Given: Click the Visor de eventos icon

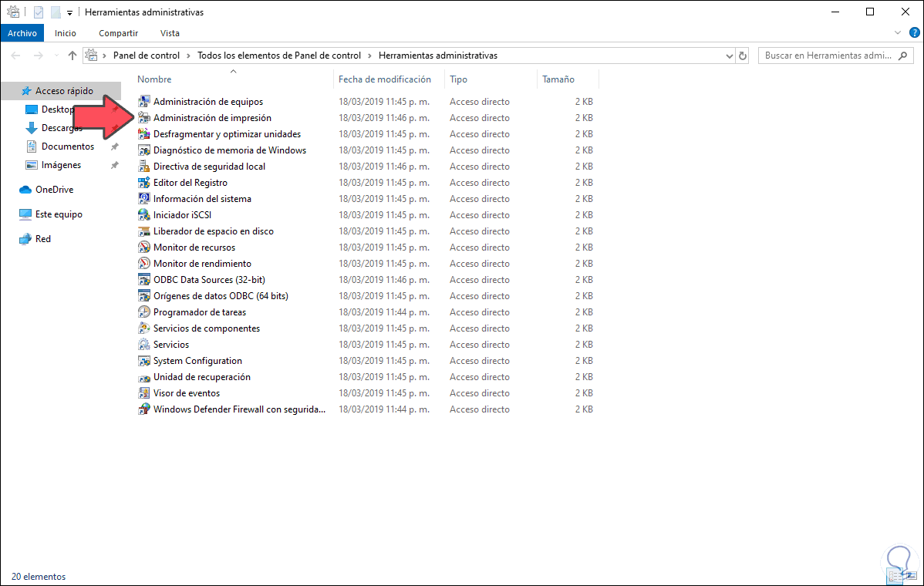Looking at the screenshot, I should [143, 393].
